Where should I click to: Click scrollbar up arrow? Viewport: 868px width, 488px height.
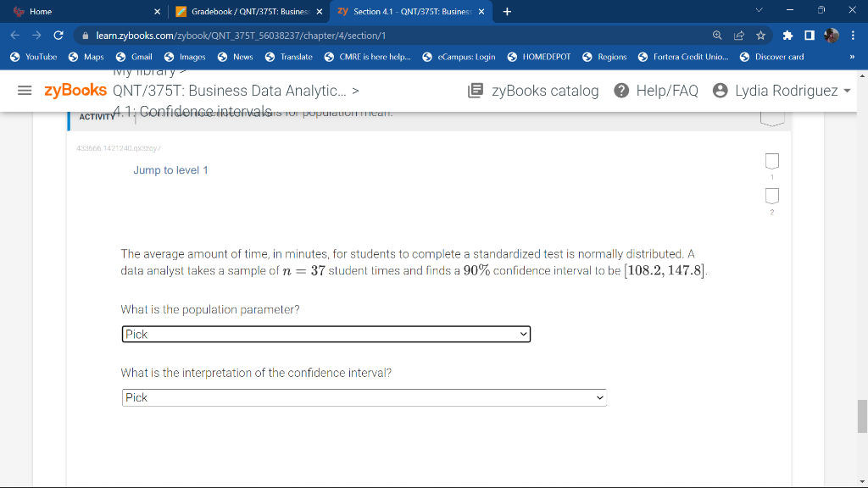point(862,75)
